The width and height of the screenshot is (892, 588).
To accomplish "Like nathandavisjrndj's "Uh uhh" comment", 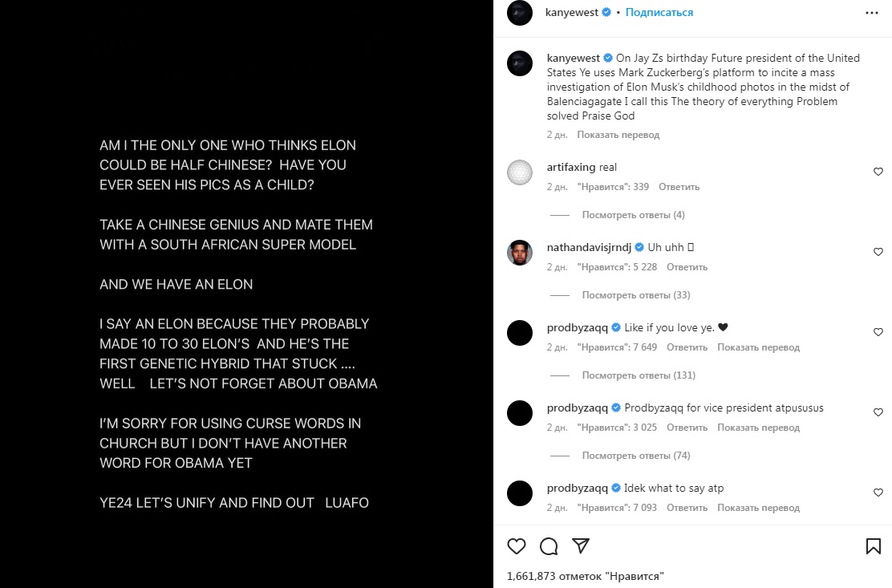I will (x=878, y=252).
